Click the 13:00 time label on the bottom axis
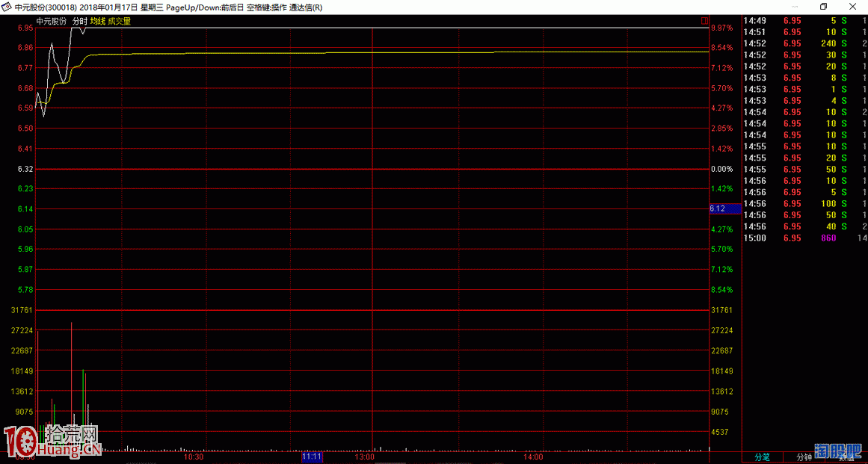The height and width of the screenshot is (464, 868). (364, 457)
